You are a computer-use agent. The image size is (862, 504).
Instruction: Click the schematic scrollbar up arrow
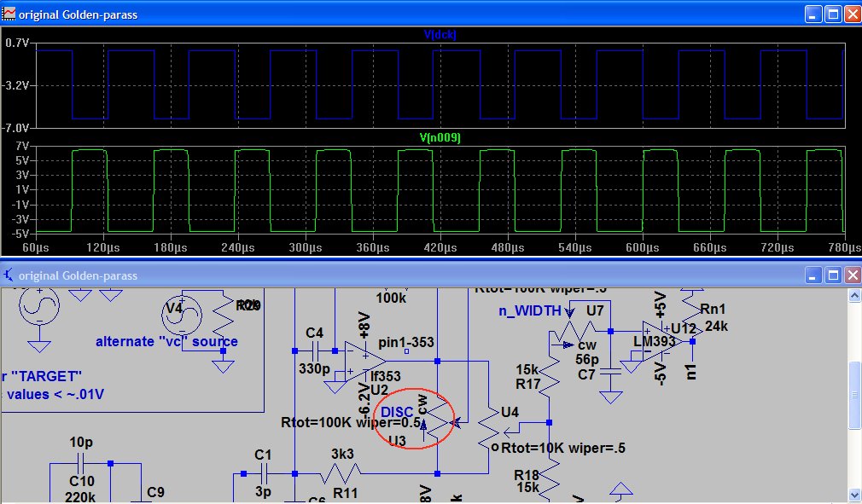pyautogui.click(x=854, y=296)
